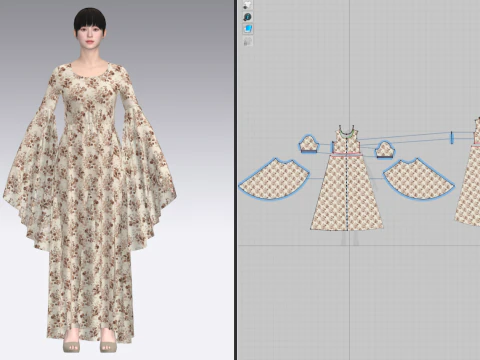480x360 pixels.
Task: Toggle the blue textured surface icon
Action: click(x=247, y=29)
